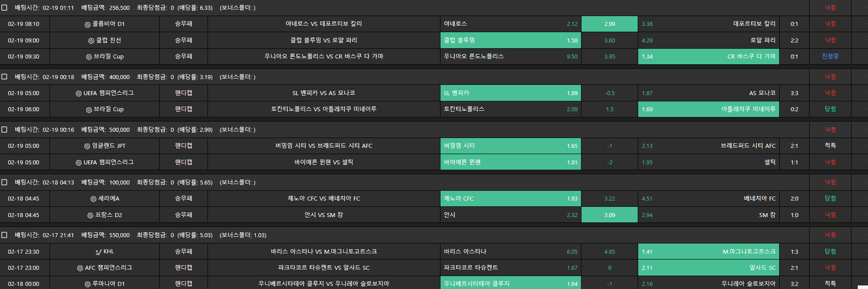The height and width of the screenshot is (289, 868).
Task: Click the soccer icon beside 클럽 친선
Action: [91, 41]
